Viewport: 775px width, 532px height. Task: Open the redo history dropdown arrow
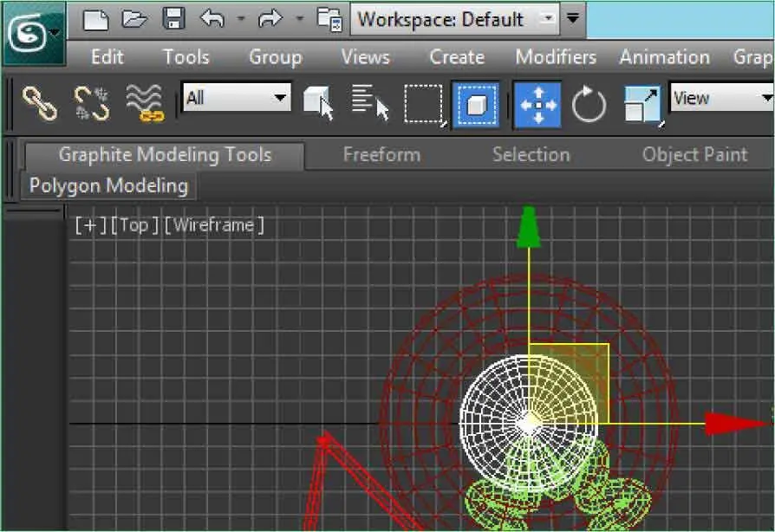(300, 19)
